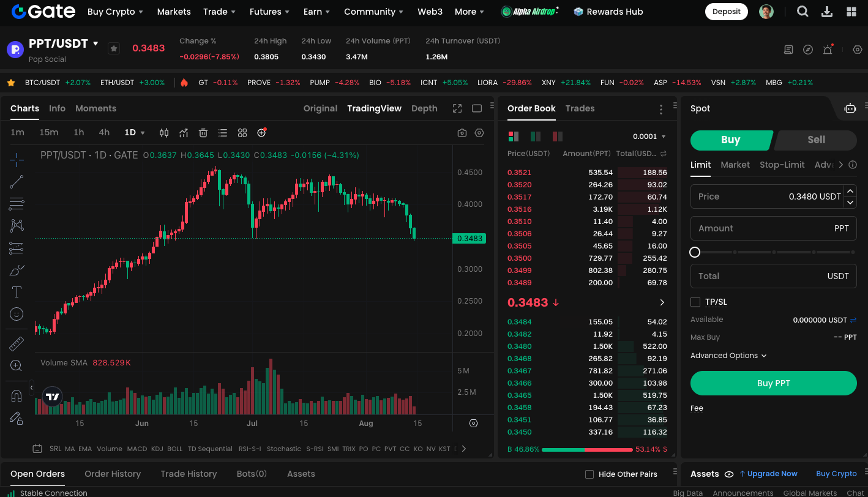This screenshot has height=497, width=868.
Task: Expand chart to fullscreen
Action: [457, 108]
